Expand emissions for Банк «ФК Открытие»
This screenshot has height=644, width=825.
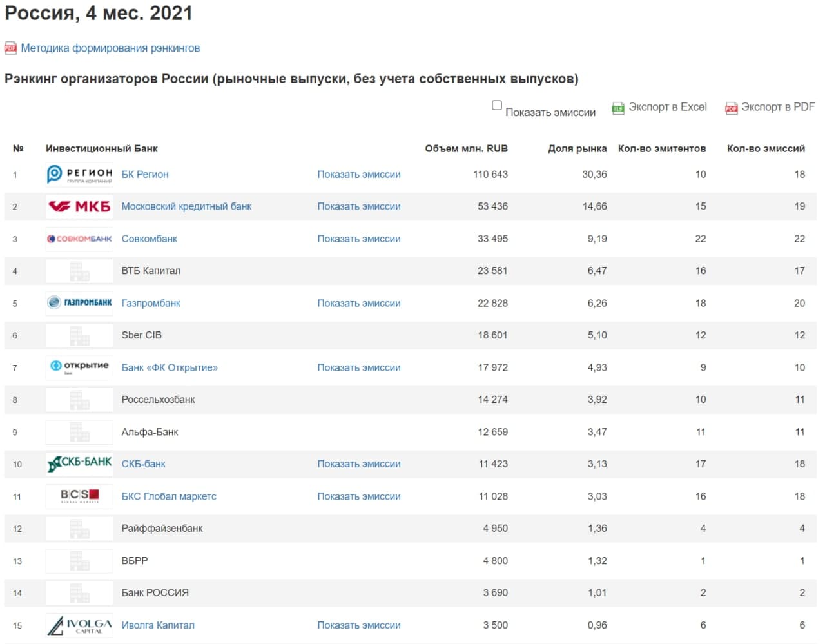tap(358, 367)
